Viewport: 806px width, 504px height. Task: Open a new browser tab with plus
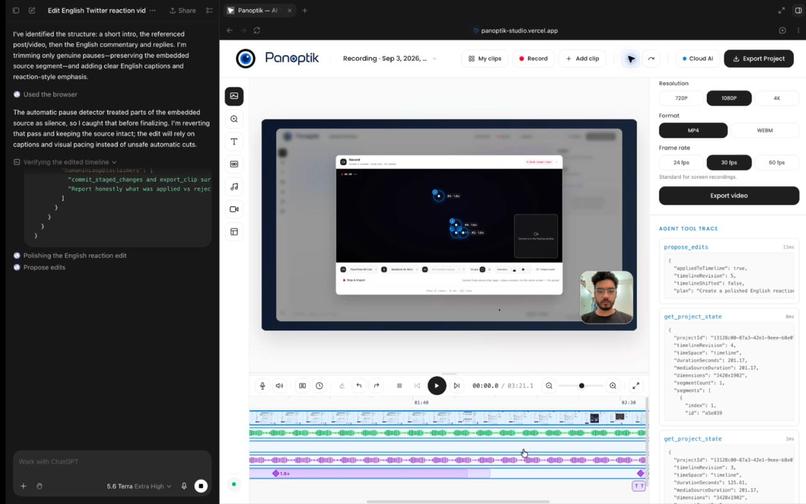tap(304, 10)
